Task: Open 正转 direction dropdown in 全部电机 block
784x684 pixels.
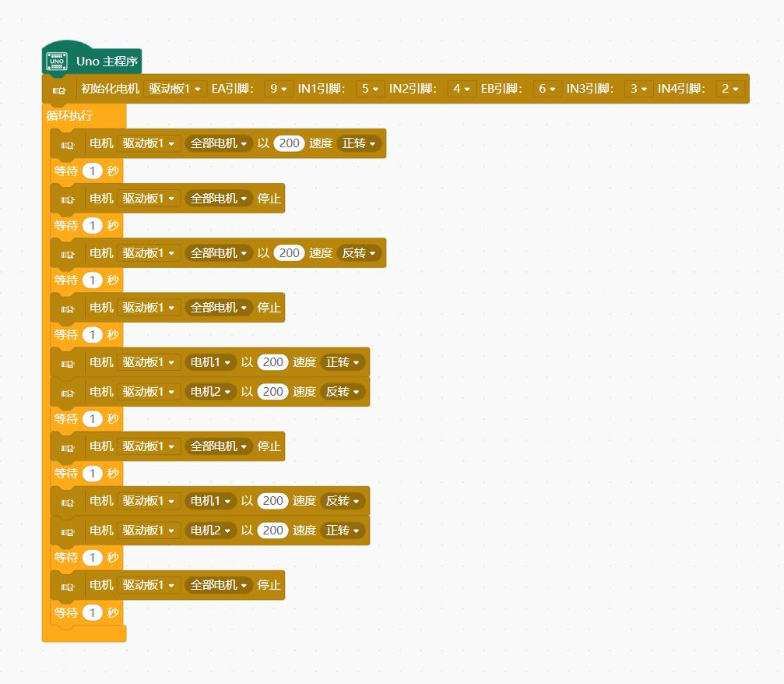Action: (x=359, y=143)
